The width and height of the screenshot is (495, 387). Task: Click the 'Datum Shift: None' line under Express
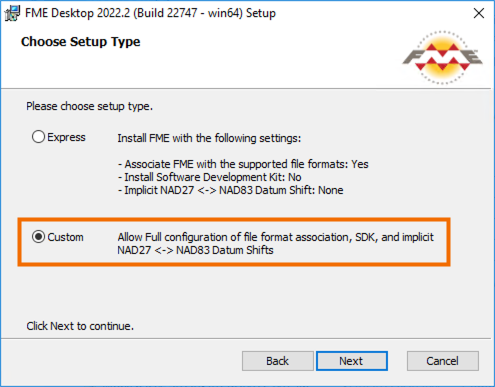point(230,190)
